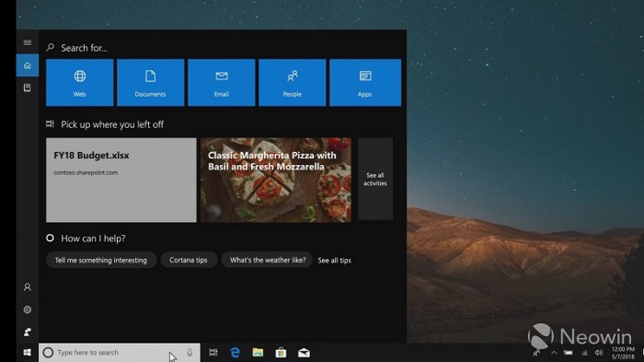Click the 'Search for...' header text

click(x=85, y=48)
